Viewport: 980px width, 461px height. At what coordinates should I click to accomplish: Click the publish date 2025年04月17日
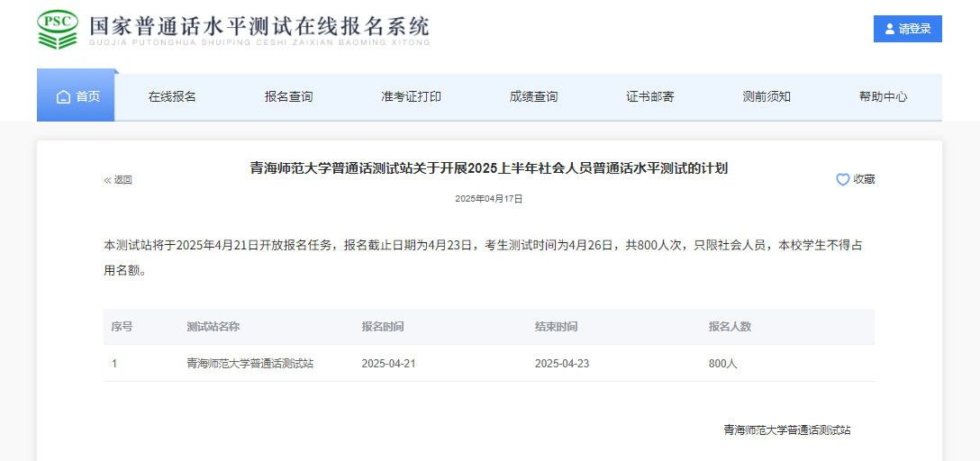point(489,199)
